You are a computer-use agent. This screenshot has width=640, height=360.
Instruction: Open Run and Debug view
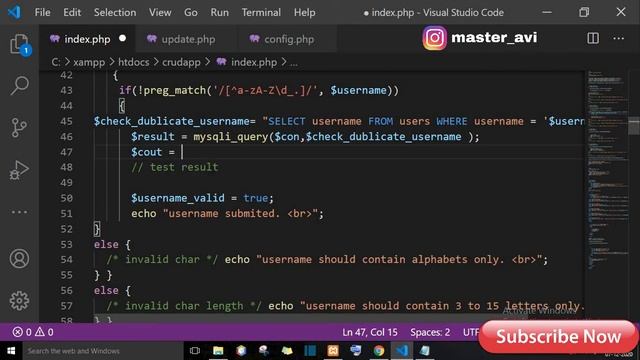click(x=19, y=170)
